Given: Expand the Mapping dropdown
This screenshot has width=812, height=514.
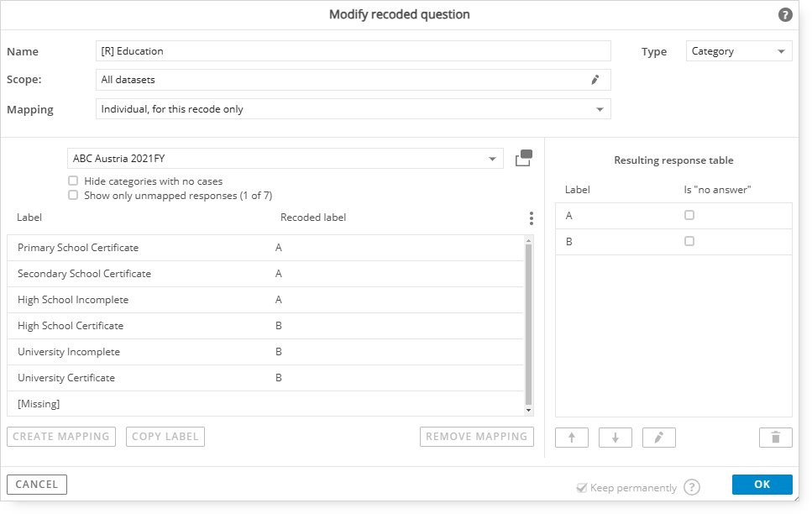Looking at the screenshot, I should [x=354, y=109].
